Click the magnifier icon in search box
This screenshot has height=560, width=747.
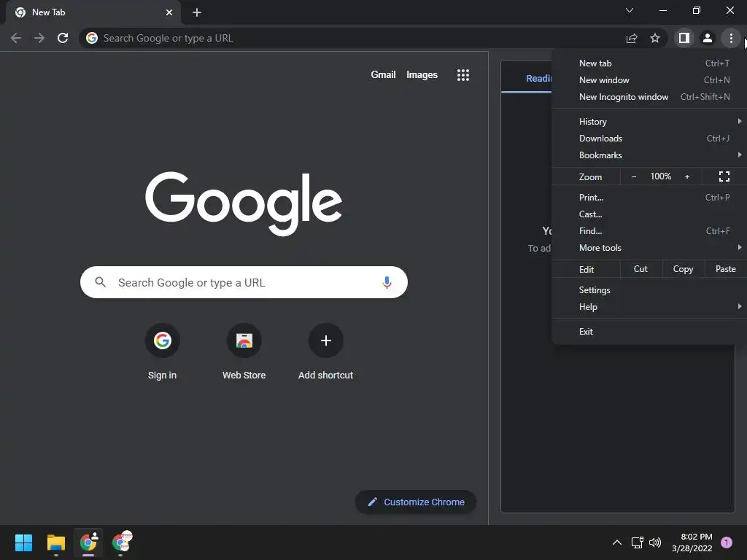coord(101,282)
